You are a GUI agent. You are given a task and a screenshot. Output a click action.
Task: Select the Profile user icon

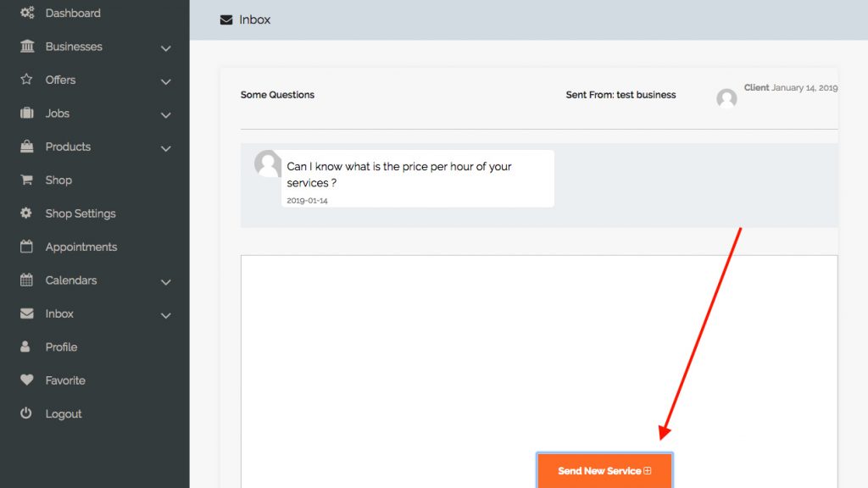(x=26, y=347)
